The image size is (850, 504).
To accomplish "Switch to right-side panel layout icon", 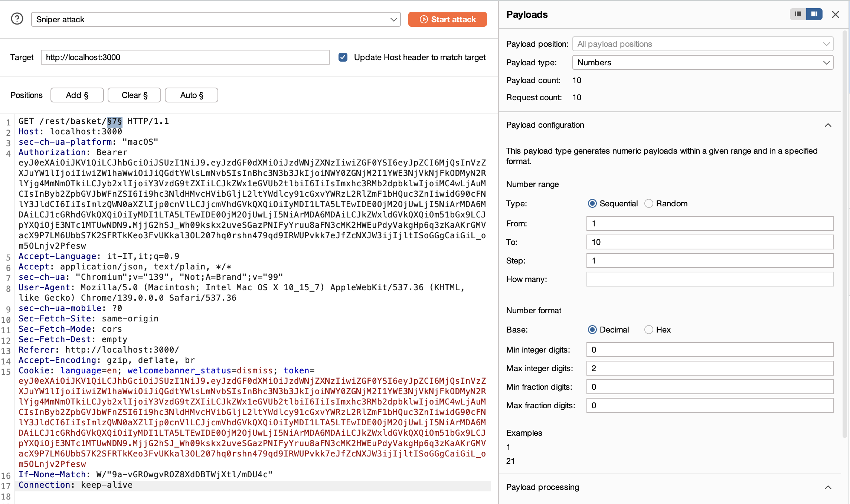I will 814,14.
